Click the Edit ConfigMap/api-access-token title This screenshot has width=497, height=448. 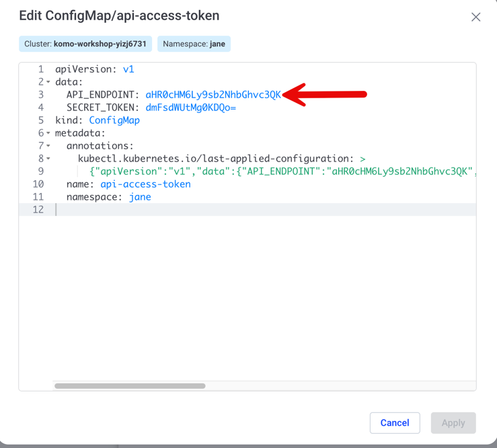pos(119,15)
